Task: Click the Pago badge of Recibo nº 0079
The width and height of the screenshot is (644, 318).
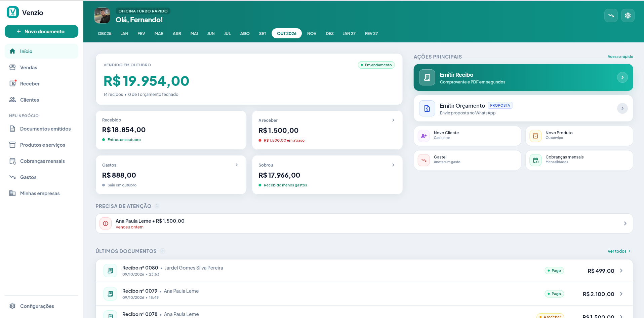Action: pos(554,294)
